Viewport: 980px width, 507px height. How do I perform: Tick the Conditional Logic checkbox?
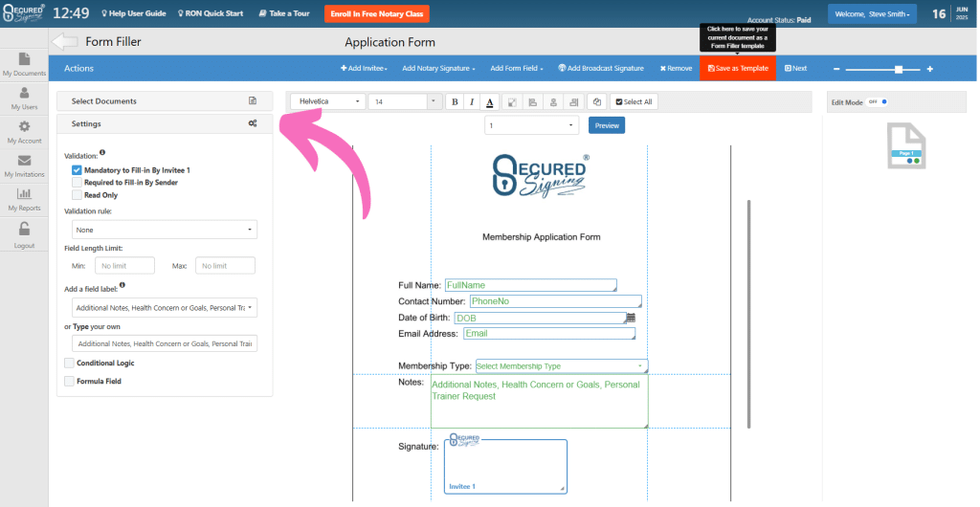pyautogui.click(x=69, y=364)
